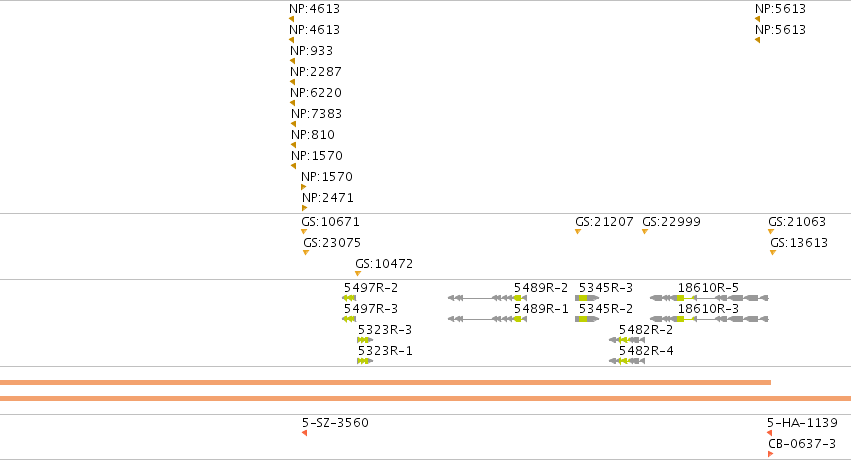Select the 5482R-2 gene model glyph
Screen dimensions: 851x460
627,340
